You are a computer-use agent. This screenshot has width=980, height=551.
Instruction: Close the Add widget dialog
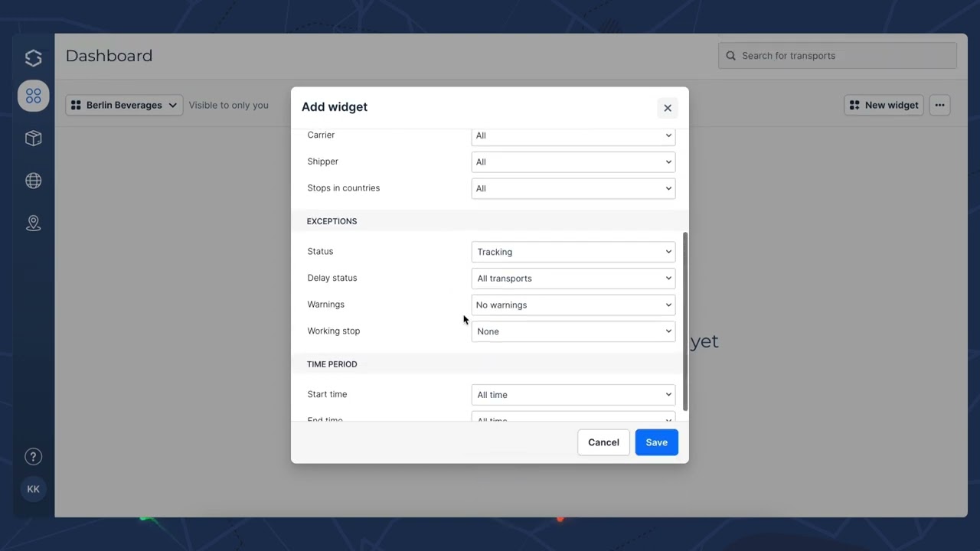pos(668,108)
